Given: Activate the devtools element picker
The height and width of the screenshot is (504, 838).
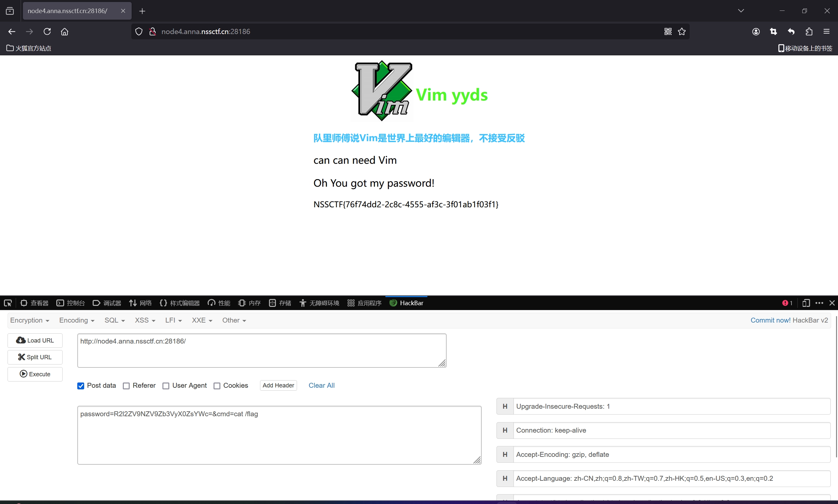Looking at the screenshot, I should click(x=8, y=303).
